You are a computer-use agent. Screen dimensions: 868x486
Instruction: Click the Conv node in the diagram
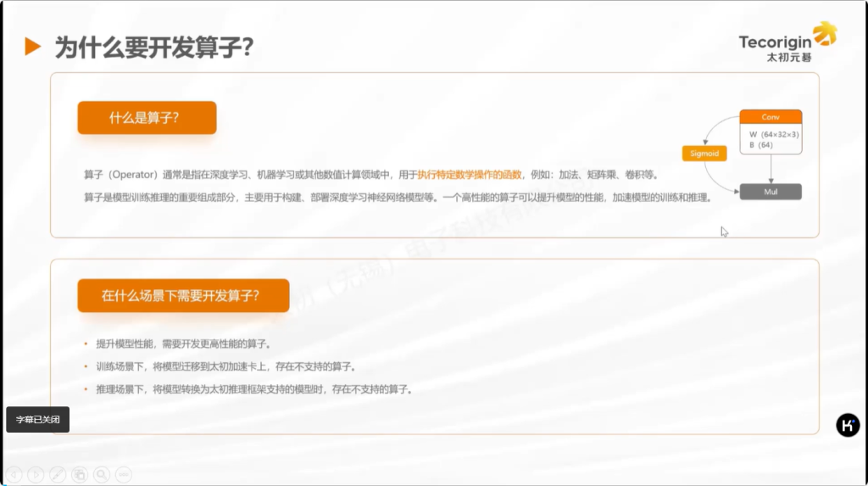[x=770, y=117]
